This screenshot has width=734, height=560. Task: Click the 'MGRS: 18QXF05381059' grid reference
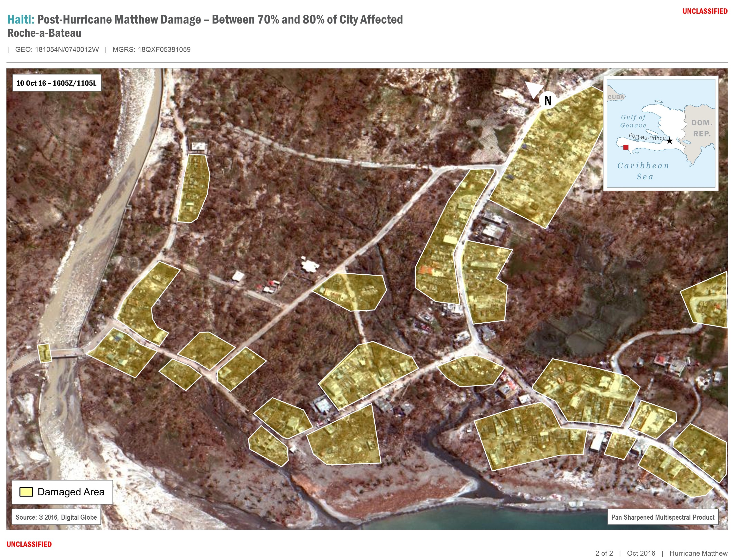point(151,49)
